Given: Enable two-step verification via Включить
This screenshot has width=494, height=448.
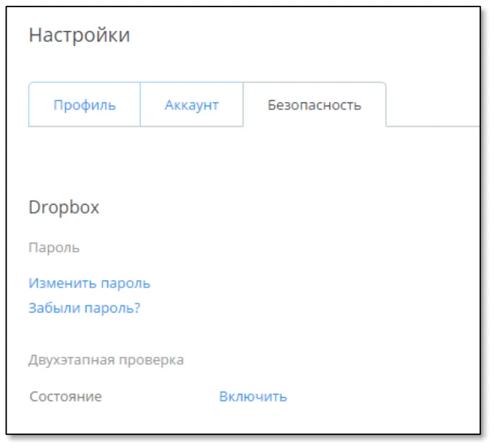Looking at the screenshot, I should point(253,396).
